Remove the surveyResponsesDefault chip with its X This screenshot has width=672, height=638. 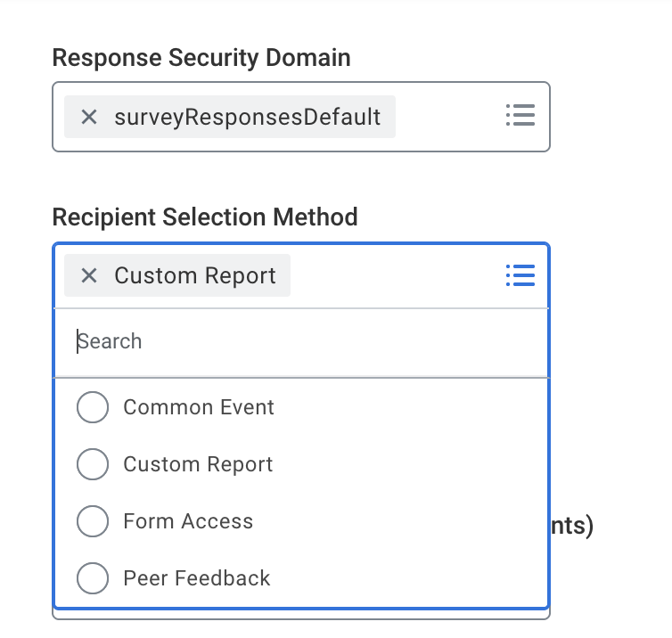pyautogui.click(x=89, y=117)
